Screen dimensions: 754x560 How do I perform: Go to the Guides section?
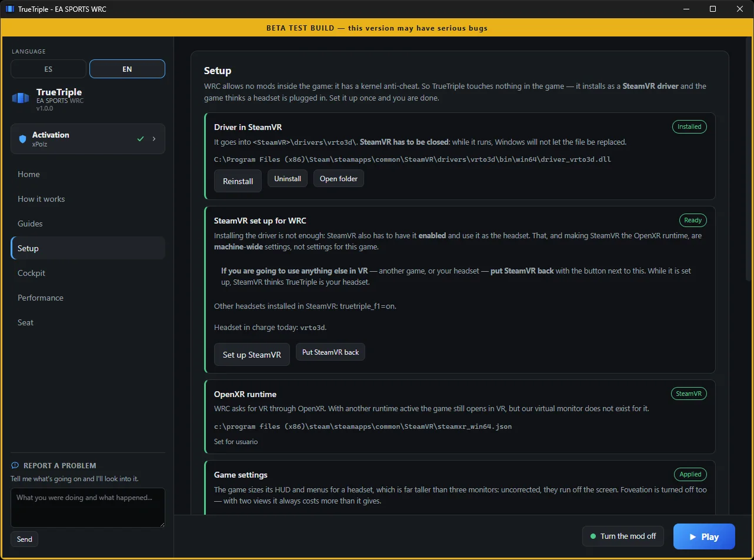point(88,224)
